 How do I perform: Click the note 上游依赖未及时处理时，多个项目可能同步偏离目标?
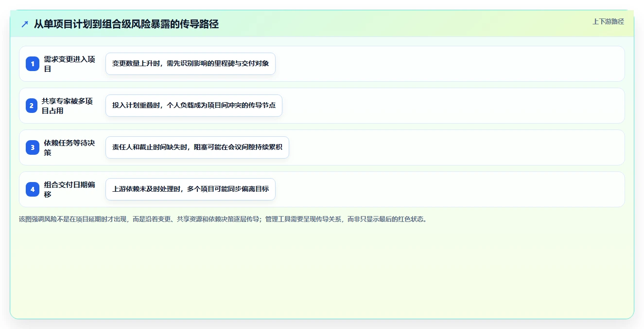pos(191,189)
